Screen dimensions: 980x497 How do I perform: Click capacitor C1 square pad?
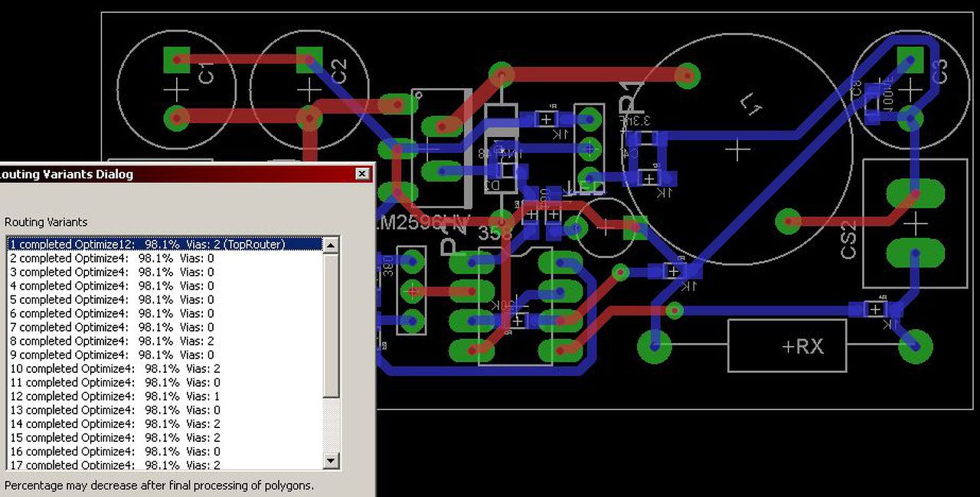(x=177, y=58)
